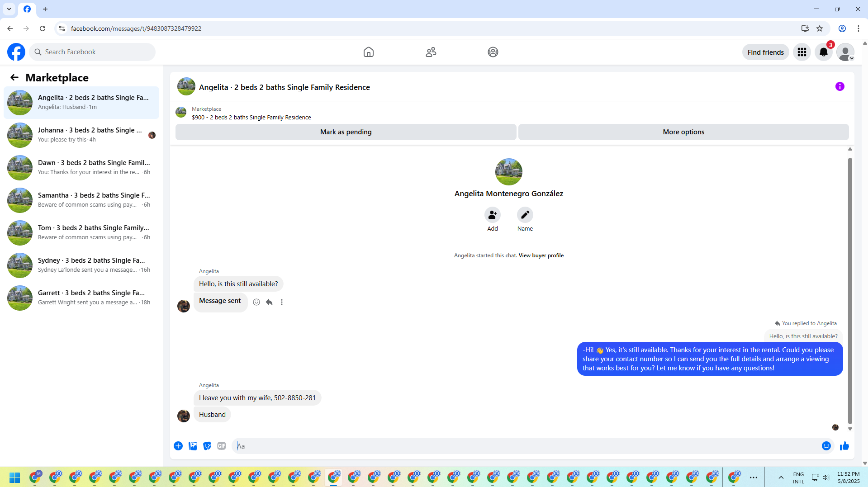Open Garrett conversation
The width and height of the screenshot is (868, 487).
(81, 298)
